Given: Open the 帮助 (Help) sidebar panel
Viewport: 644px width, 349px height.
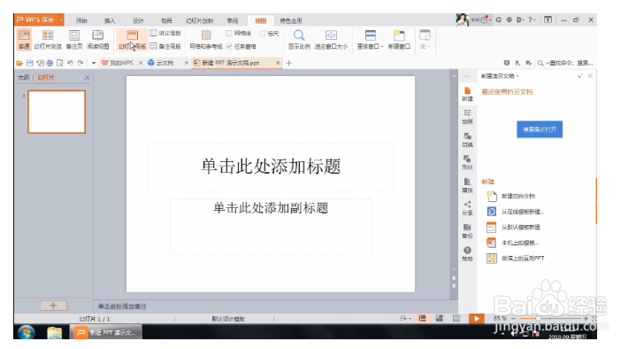Looking at the screenshot, I should [467, 253].
